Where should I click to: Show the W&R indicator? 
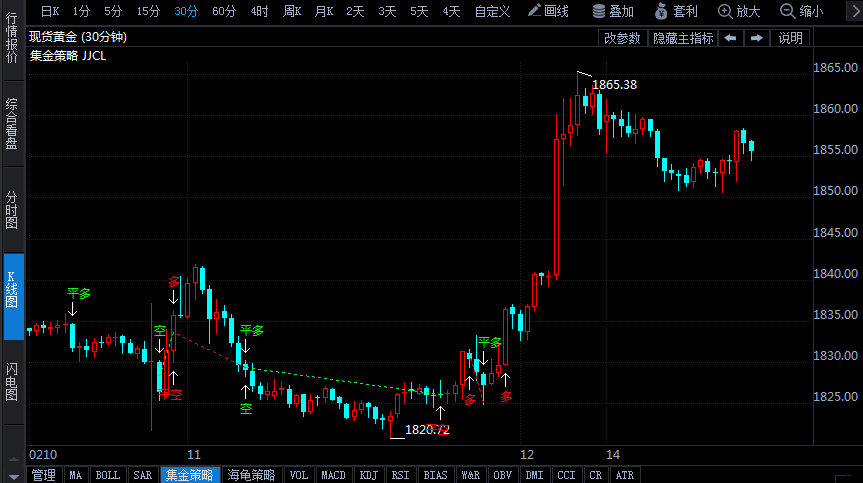[x=471, y=475]
